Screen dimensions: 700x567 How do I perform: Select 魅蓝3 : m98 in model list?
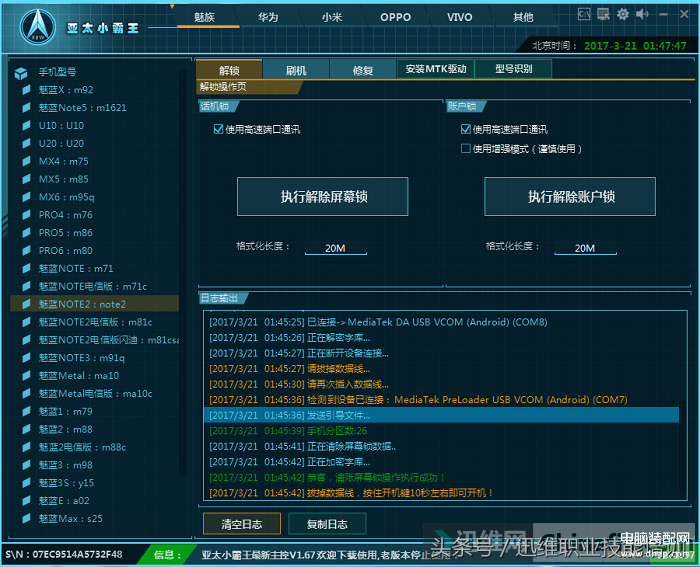pyautogui.click(x=95, y=465)
